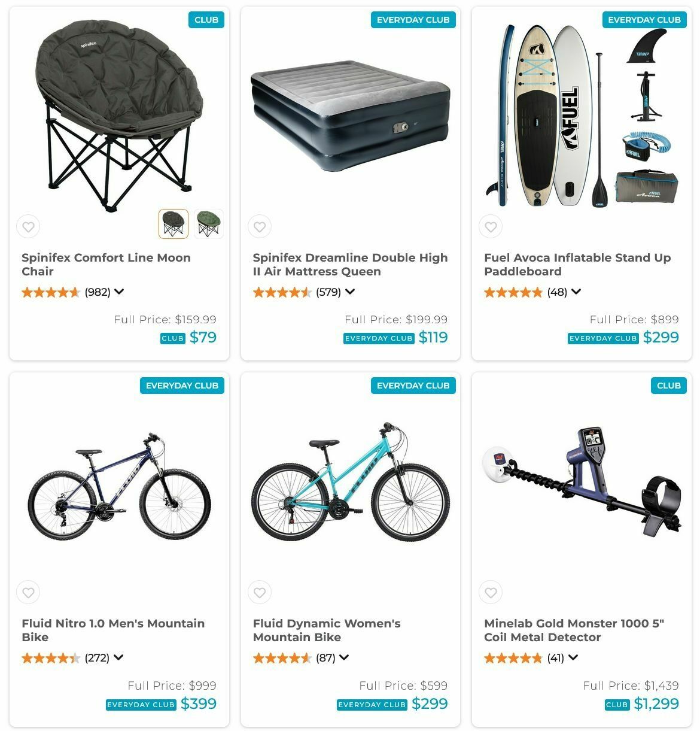Select the grey Moon Chair colour swatch
Image resolution: width=700 pixels, height=731 pixels.
174,224
